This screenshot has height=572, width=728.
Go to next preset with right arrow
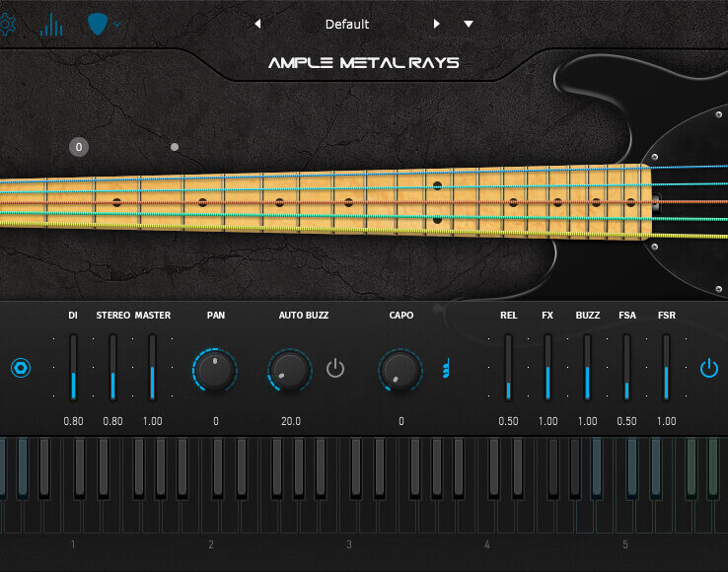(x=436, y=24)
